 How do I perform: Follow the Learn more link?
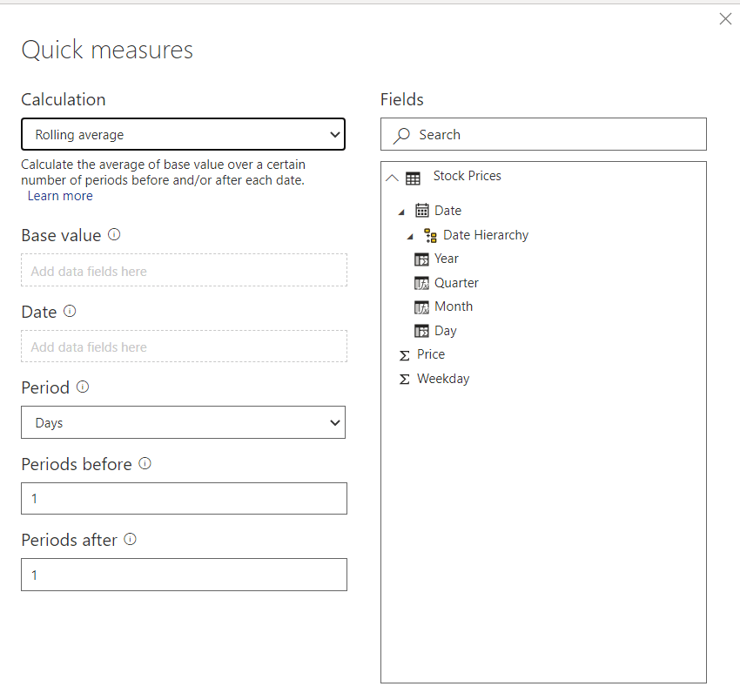[x=60, y=196]
